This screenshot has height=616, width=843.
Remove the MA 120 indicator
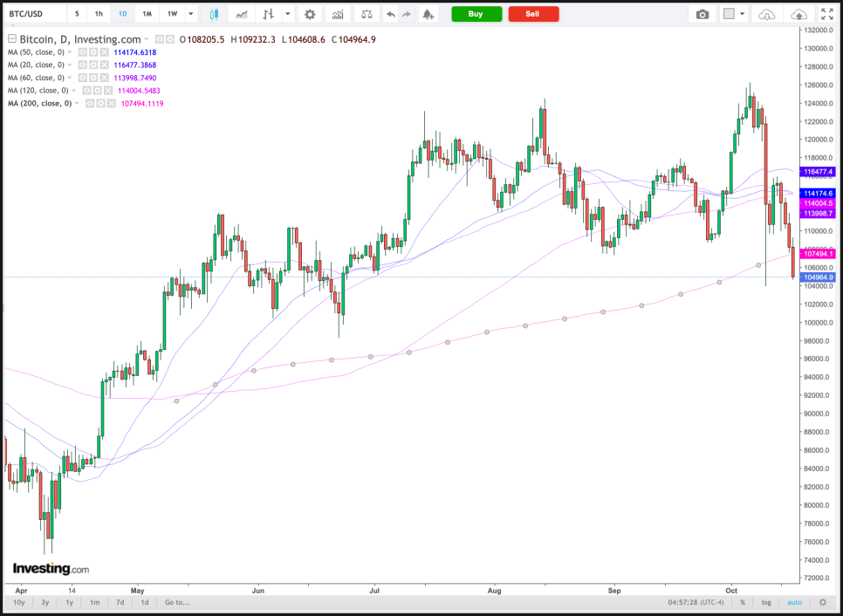click(108, 91)
